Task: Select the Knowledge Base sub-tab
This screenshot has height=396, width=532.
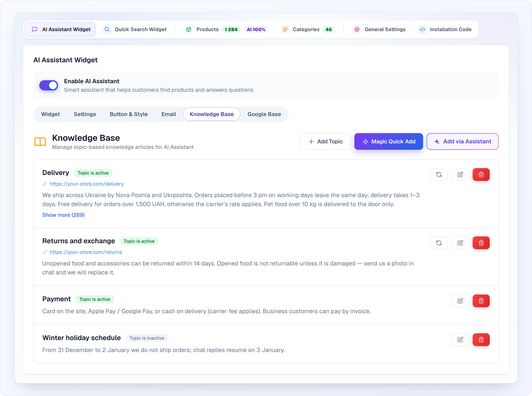Action: (212, 114)
